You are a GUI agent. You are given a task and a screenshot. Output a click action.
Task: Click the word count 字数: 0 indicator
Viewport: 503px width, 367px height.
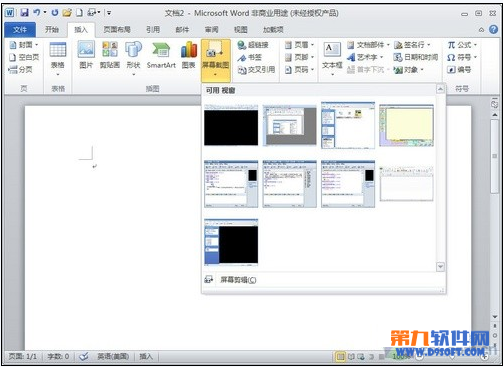click(x=58, y=357)
